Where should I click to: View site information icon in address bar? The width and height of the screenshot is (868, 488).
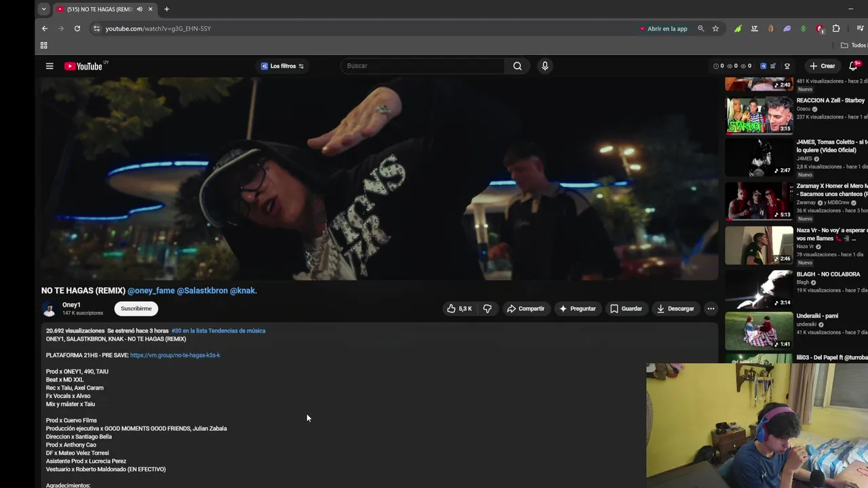click(96, 28)
